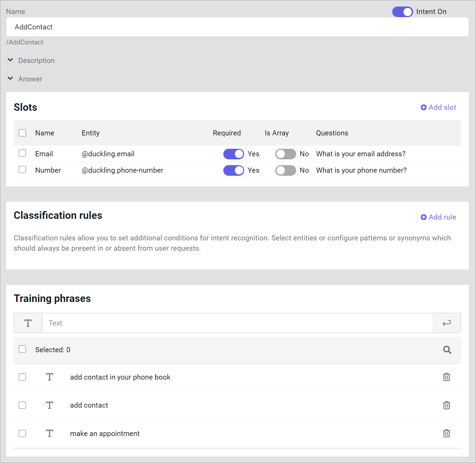Disable Required toggle for Email slot
Screen dimensions: 476x463
tap(234, 154)
